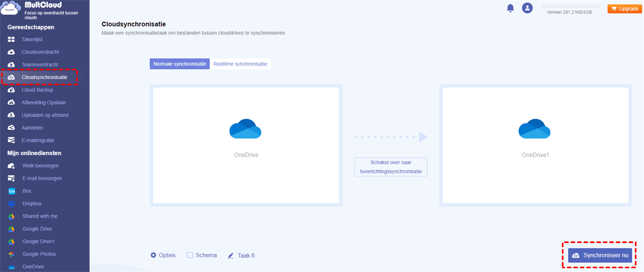
Task: Click the Dropbox service icon
Action: 11,203
